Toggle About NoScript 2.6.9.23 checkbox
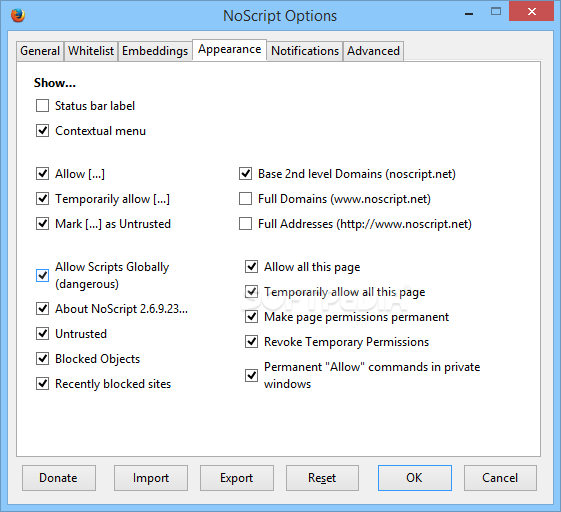The image size is (561, 512). (43, 309)
